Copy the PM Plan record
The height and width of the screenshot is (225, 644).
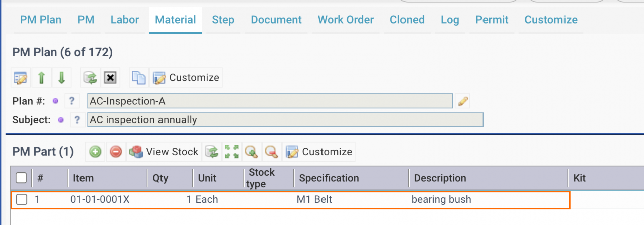[138, 78]
